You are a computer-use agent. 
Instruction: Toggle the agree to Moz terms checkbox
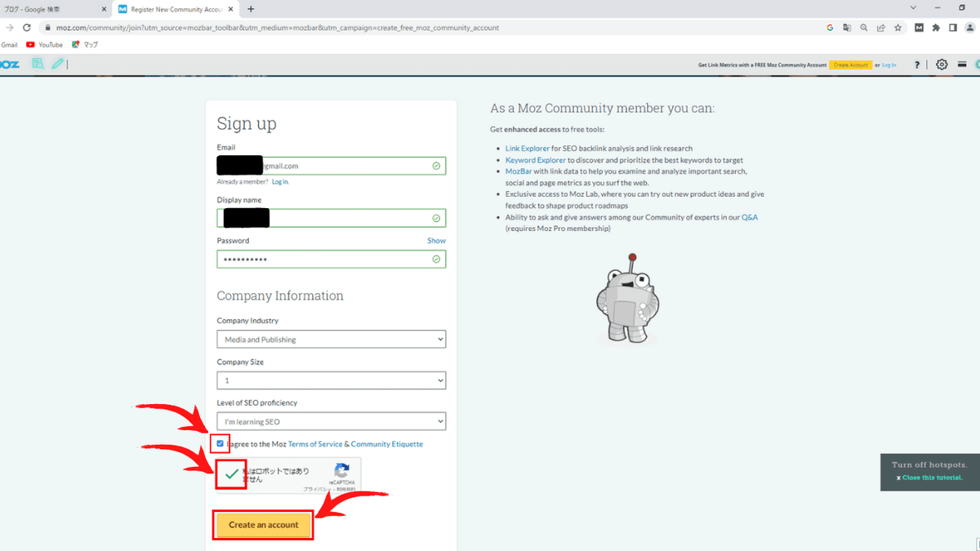(x=220, y=443)
